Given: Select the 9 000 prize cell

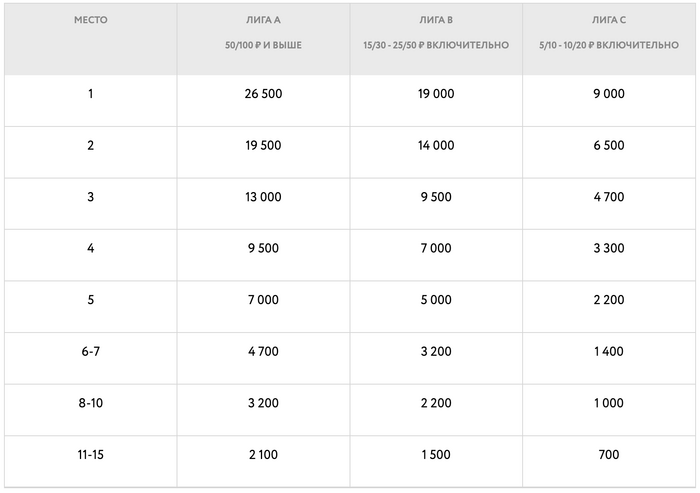Looking at the screenshot, I should point(609,94).
